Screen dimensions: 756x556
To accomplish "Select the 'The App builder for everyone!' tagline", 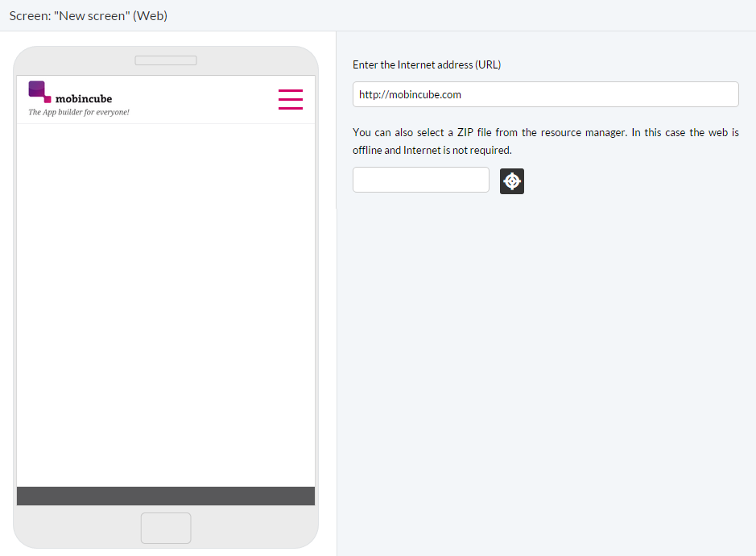I will [x=79, y=112].
